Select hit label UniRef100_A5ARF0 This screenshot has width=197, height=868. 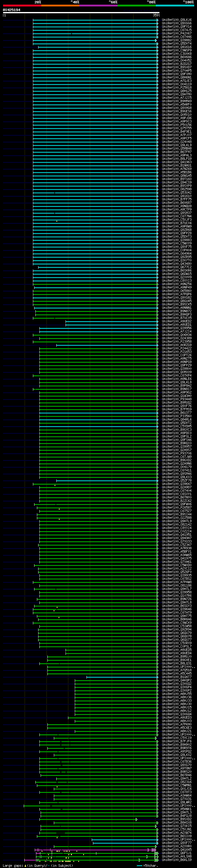177,104
